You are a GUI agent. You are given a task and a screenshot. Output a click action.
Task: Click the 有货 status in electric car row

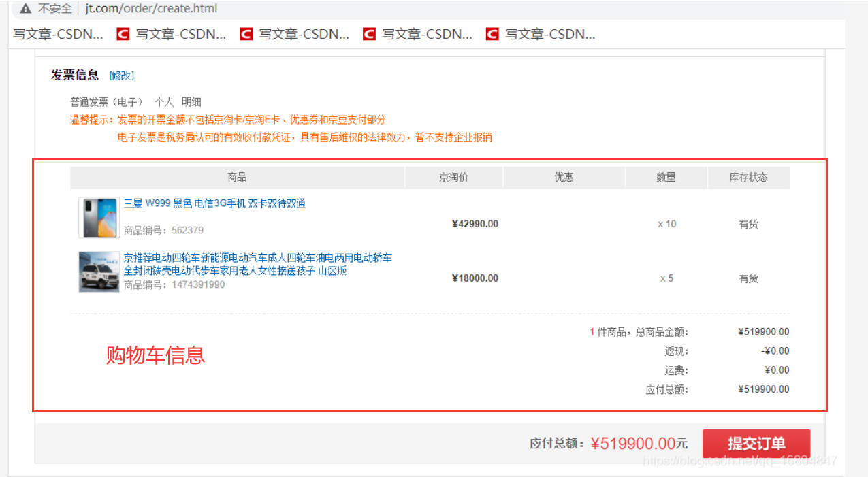coord(749,278)
